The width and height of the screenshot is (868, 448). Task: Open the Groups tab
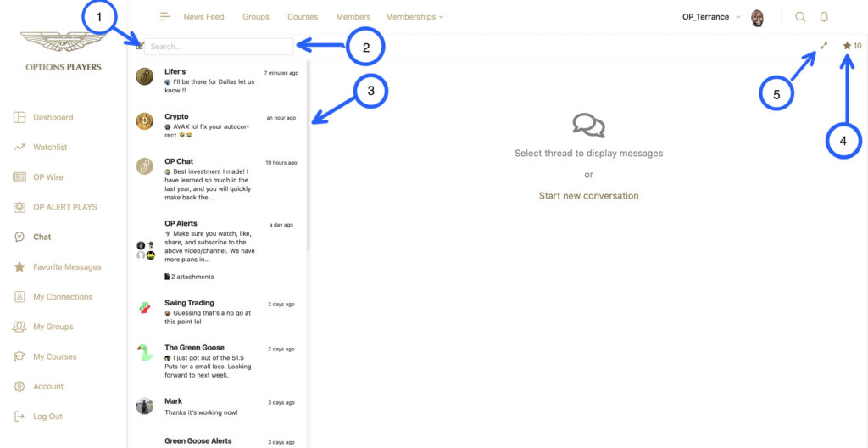click(256, 17)
